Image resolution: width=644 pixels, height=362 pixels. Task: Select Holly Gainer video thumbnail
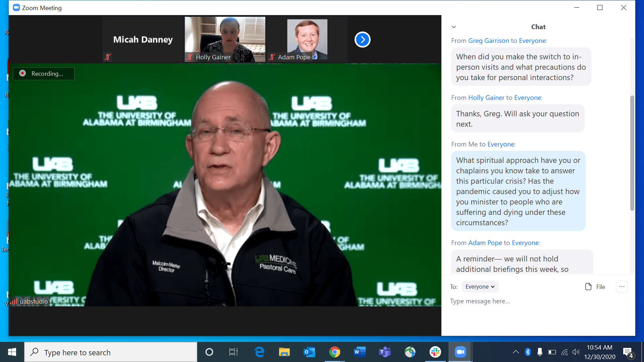225,39
